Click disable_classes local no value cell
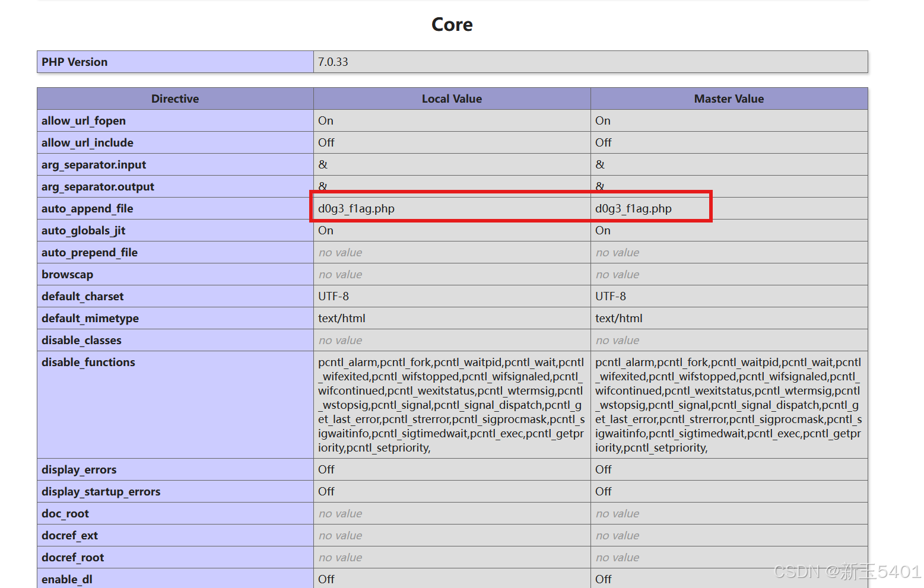The height and width of the screenshot is (588, 924). (x=452, y=340)
